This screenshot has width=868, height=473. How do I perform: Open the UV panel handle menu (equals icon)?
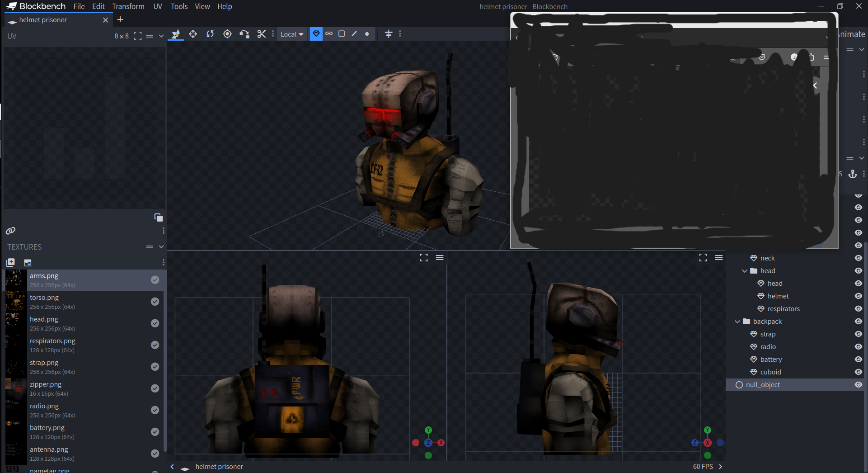click(x=150, y=36)
